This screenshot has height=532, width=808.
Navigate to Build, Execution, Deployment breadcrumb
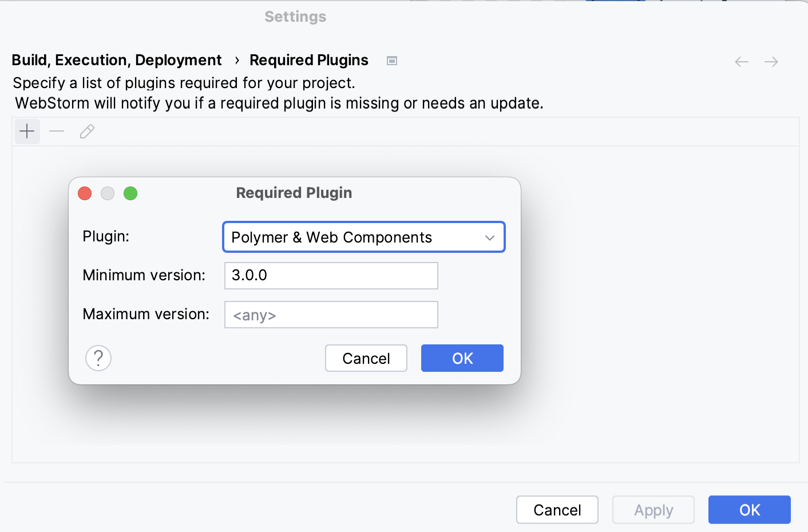click(x=117, y=59)
